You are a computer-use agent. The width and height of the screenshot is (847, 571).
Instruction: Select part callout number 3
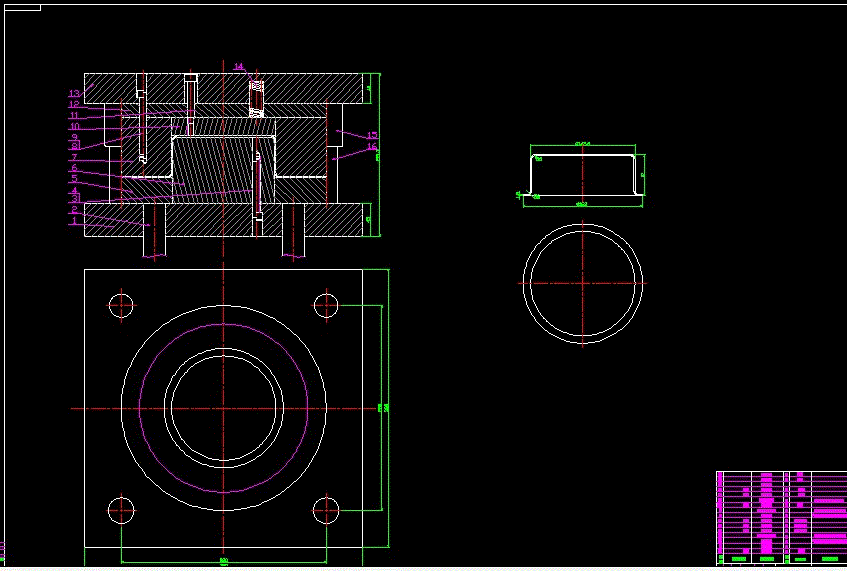click(75, 199)
